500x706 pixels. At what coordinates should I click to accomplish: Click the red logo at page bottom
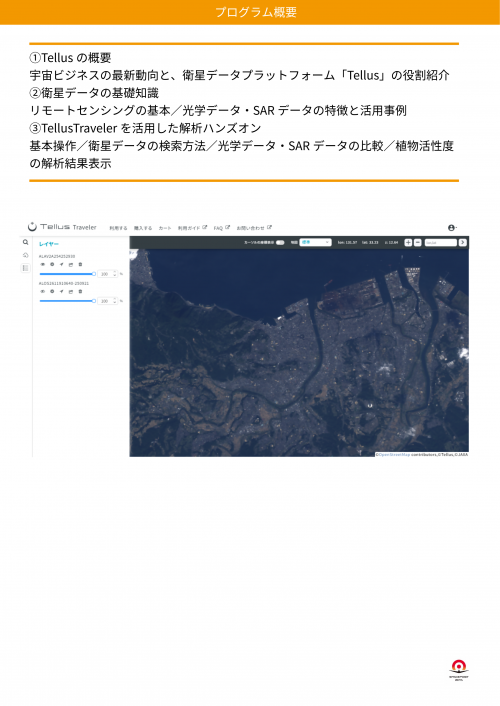coord(459,669)
